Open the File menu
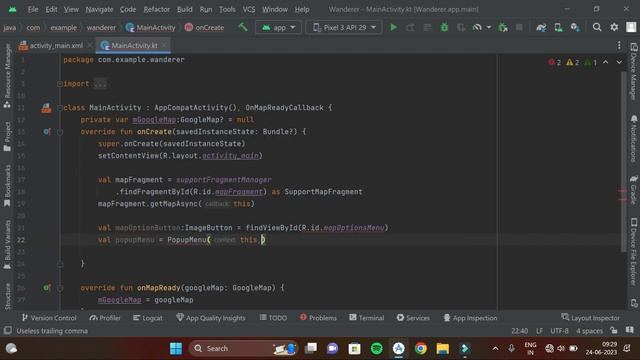The width and height of the screenshot is (640, 360). tap(33, 9)
